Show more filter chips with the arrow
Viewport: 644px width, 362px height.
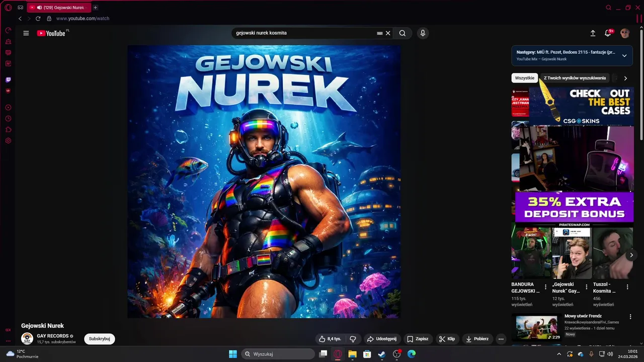click(625, 78)
